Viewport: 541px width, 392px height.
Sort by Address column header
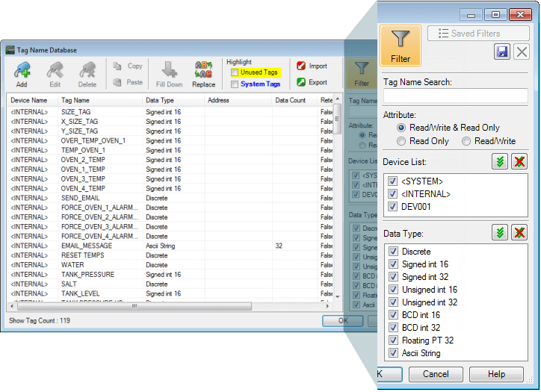coord(238,100)
